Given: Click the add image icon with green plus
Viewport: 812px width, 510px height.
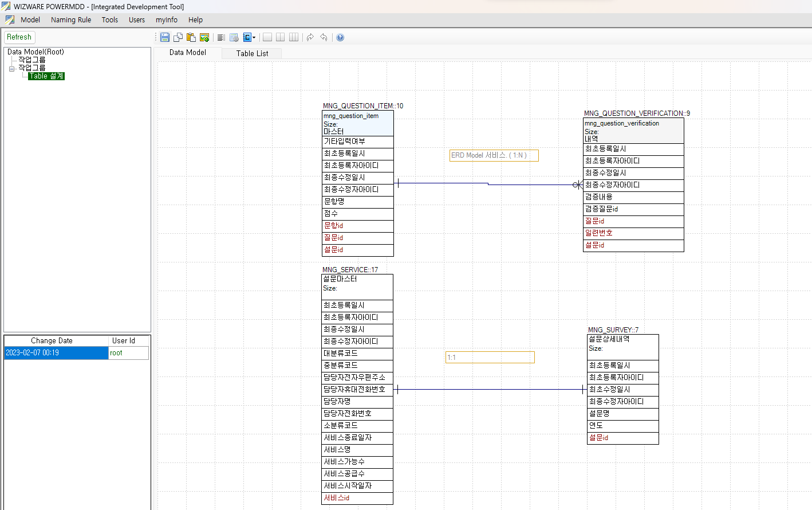Looking at the screenshot, I should [x=204, y=37].
